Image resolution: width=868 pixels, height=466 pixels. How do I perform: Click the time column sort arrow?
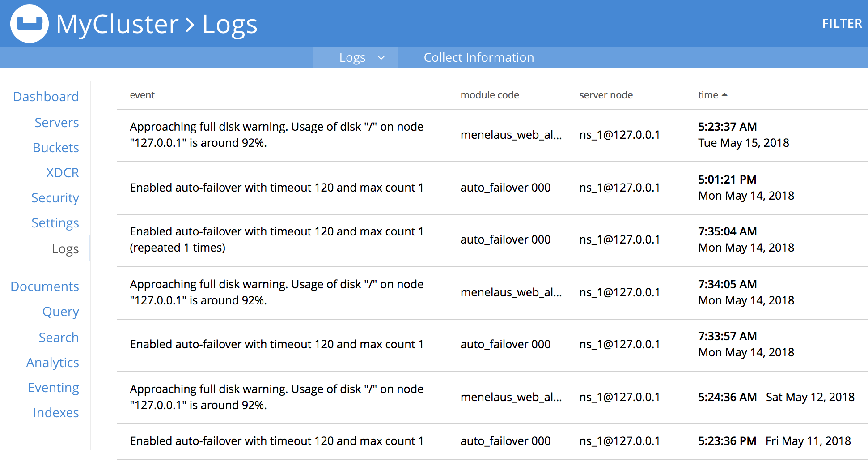724,95
